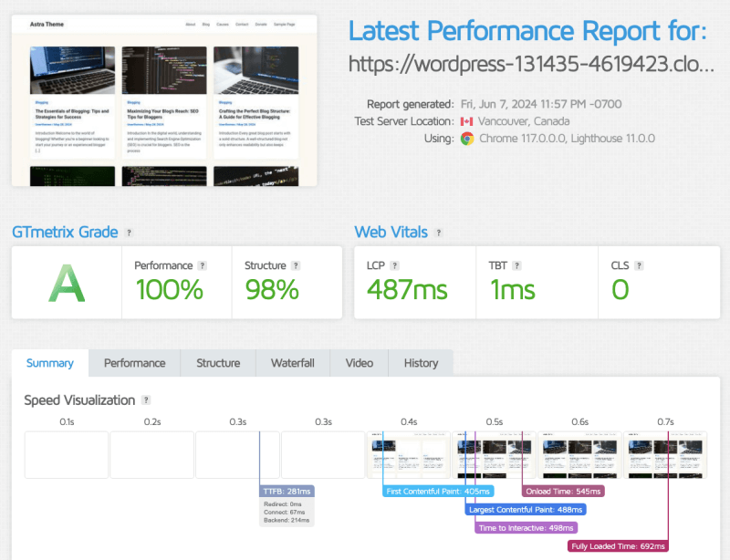Click the Connect: 67ms detail
Image resolution: width=730 pixels, height=560 pixels.
point(284,512)
